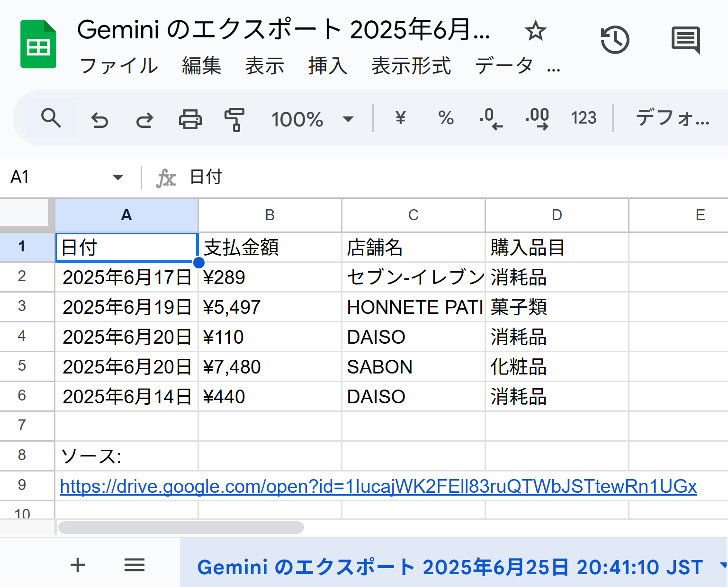
Task: Open version history clock icon
Action: click(x=615, y=40)
